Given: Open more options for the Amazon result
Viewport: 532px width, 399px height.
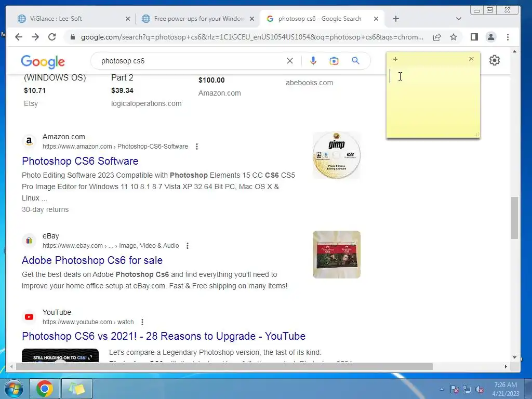Looking at the screenshot, I should 197,147.
